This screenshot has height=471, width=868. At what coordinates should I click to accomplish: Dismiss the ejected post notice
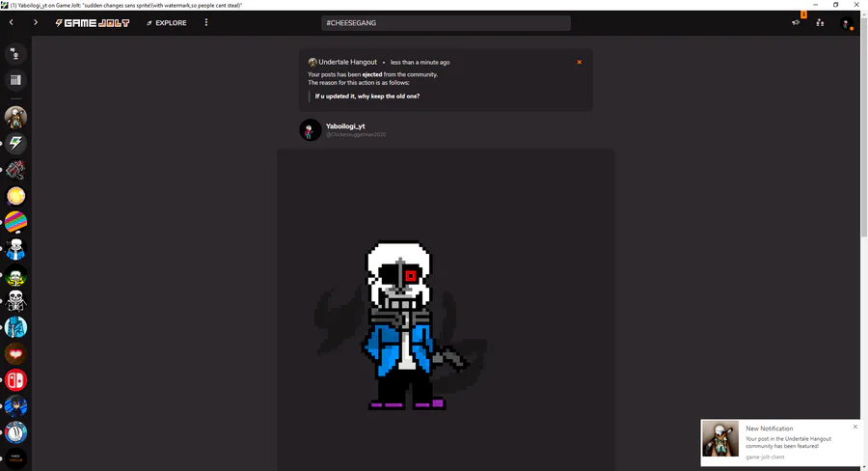[x=579, y=62]
